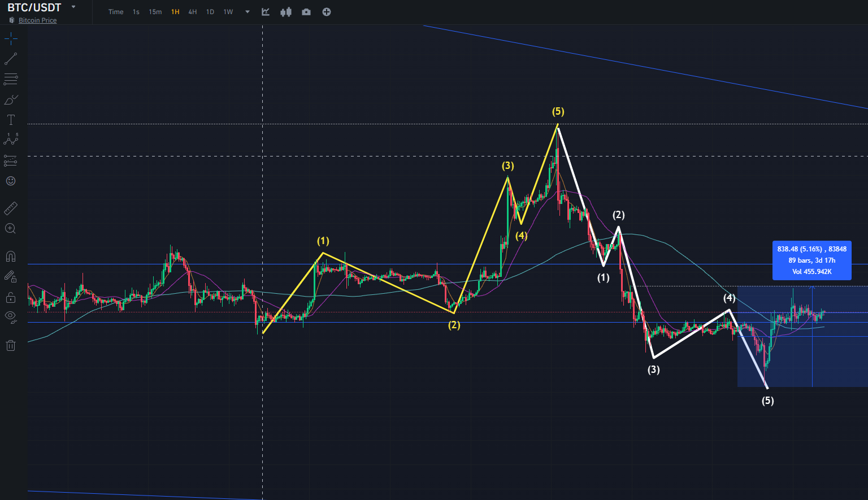Expand the BTC/USDT pair dropdown arrow
Image resolution: width=868 pixels, height=500 pixels.
pos(73,7)
